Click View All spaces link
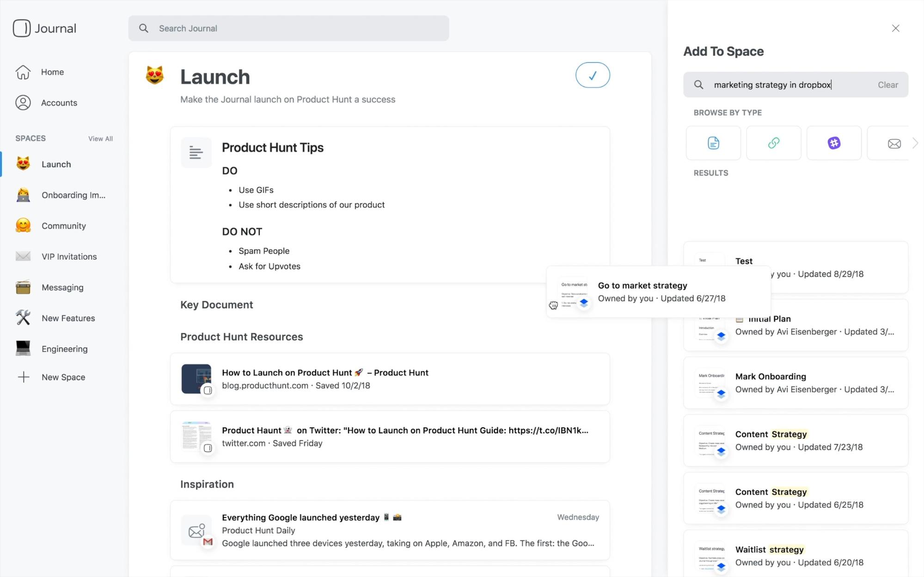 point(100,139)
